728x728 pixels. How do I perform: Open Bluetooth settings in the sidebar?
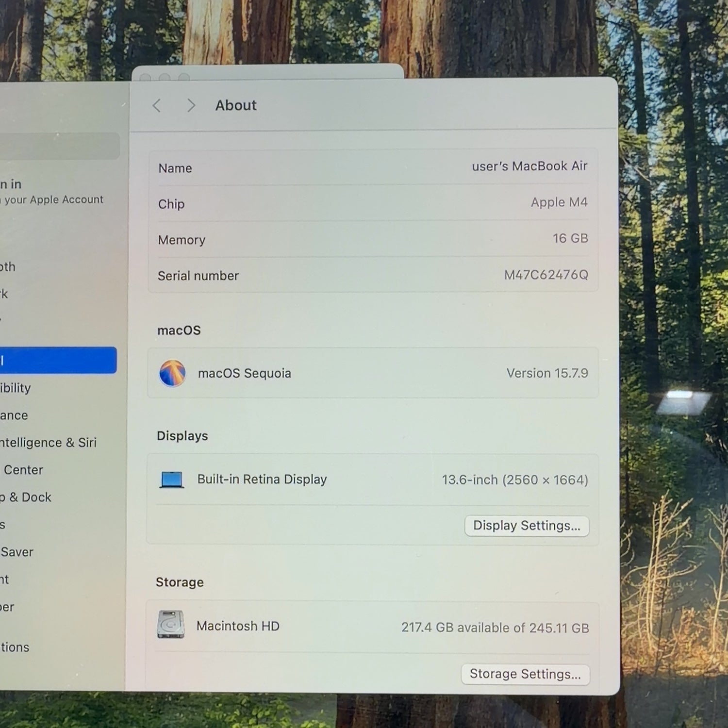tap(8, 266)
